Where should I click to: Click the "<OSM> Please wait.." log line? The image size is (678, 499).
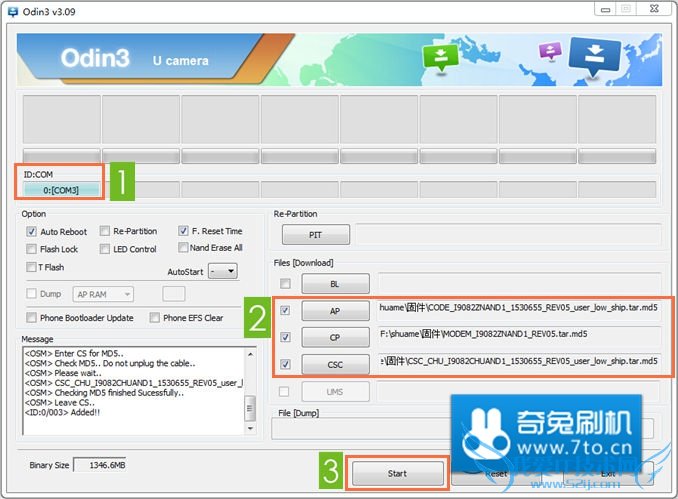63,373
